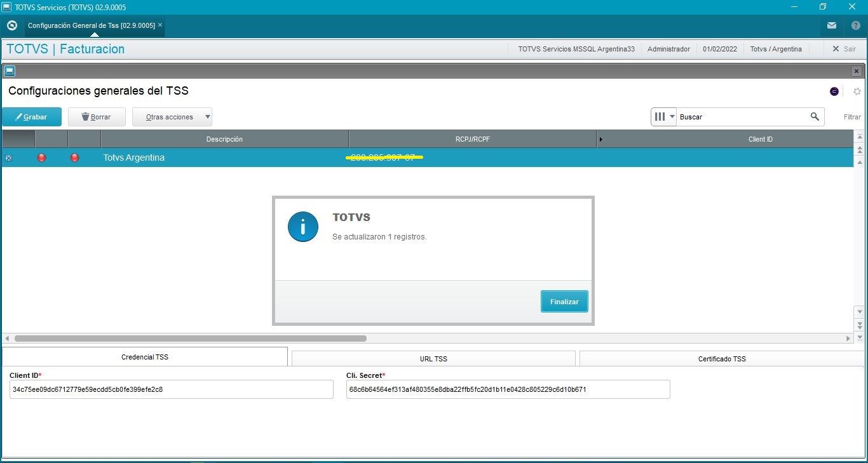Click the blue info icon in dialog
The width and height of the screenshot is (868, 463).
click(x=303, y=227)
